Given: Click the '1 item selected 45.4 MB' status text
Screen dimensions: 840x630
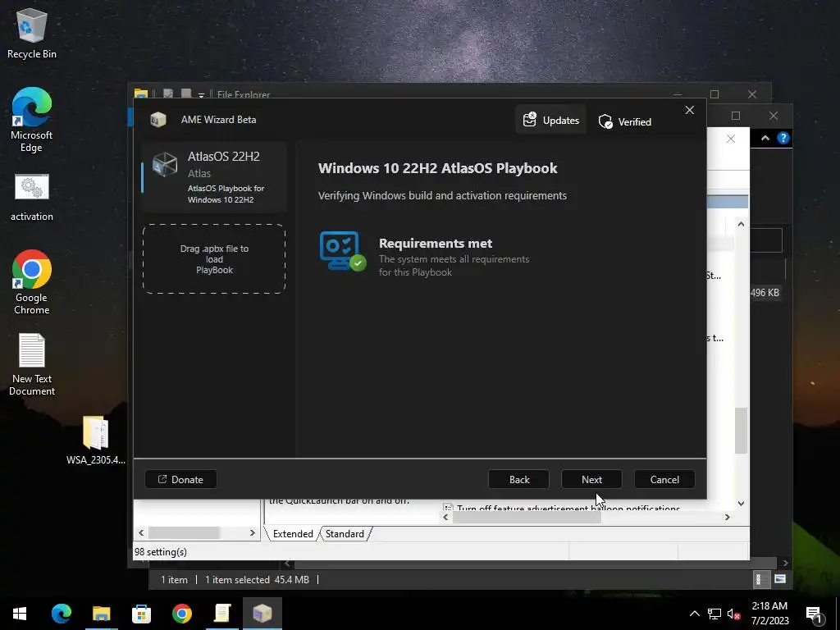Looking at the screenshot, I should pos(257,580).
